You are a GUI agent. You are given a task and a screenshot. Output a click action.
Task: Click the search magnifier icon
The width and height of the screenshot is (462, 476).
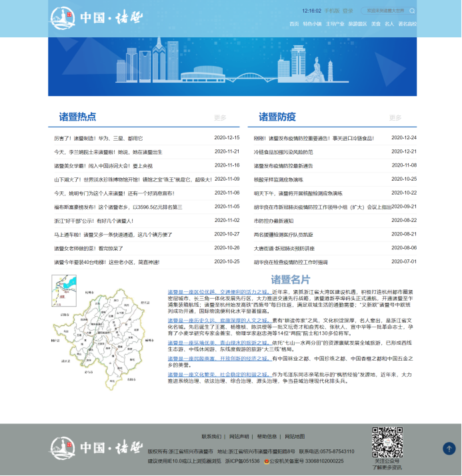point(412,11)
